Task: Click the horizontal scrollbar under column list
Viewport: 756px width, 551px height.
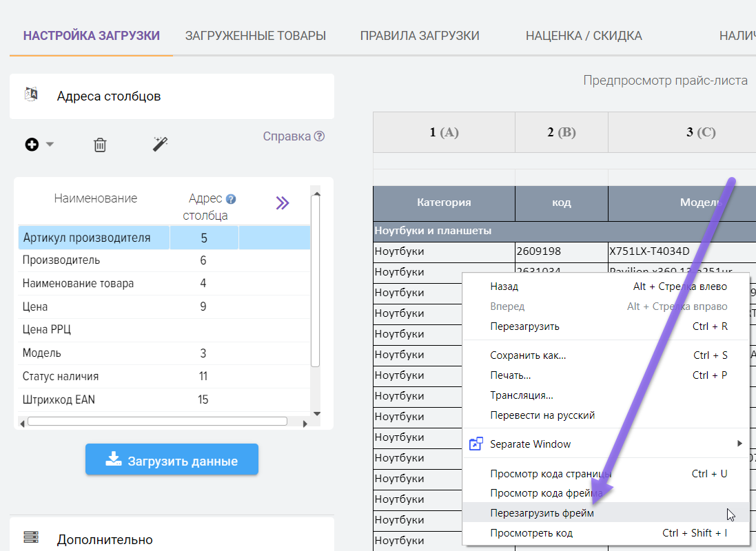Action: 157,422
